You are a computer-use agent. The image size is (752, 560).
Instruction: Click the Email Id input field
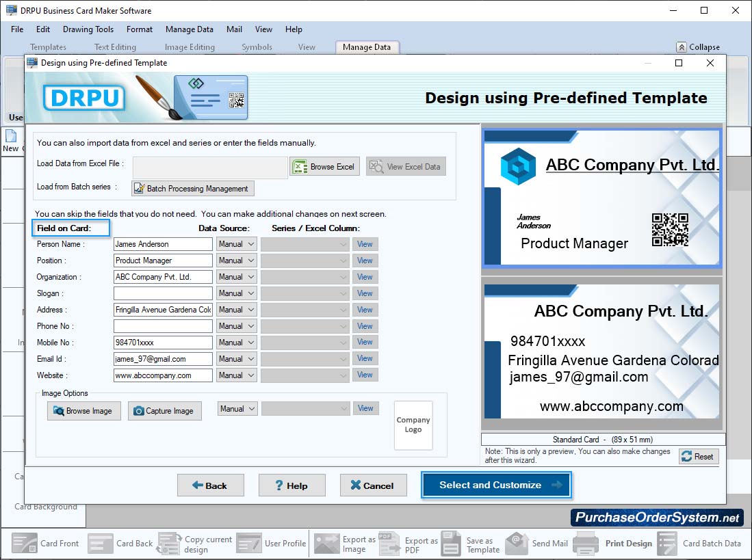163,359
